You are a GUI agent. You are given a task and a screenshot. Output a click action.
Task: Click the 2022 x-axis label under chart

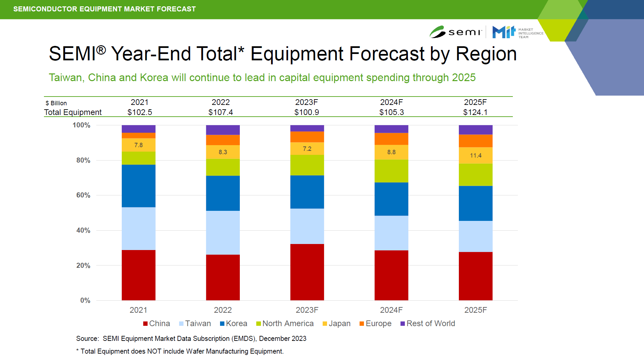point(223,310)
